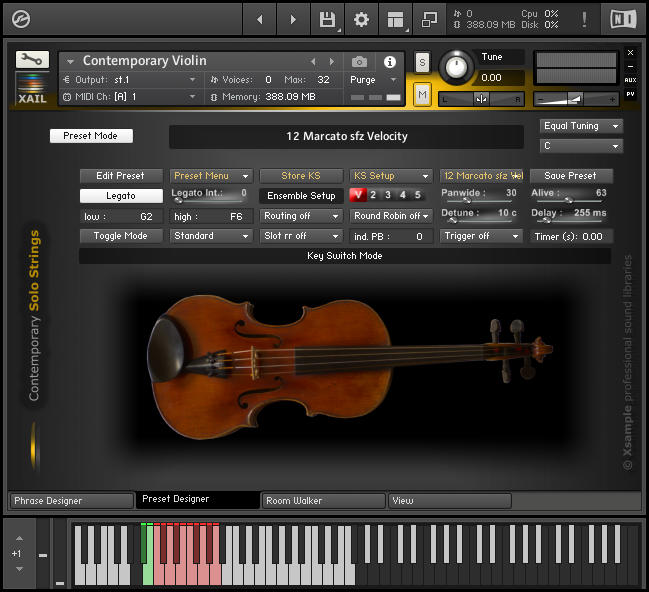Open the instrument info icon
This screenshot has height=592, width=649.
tap(389, 62)
